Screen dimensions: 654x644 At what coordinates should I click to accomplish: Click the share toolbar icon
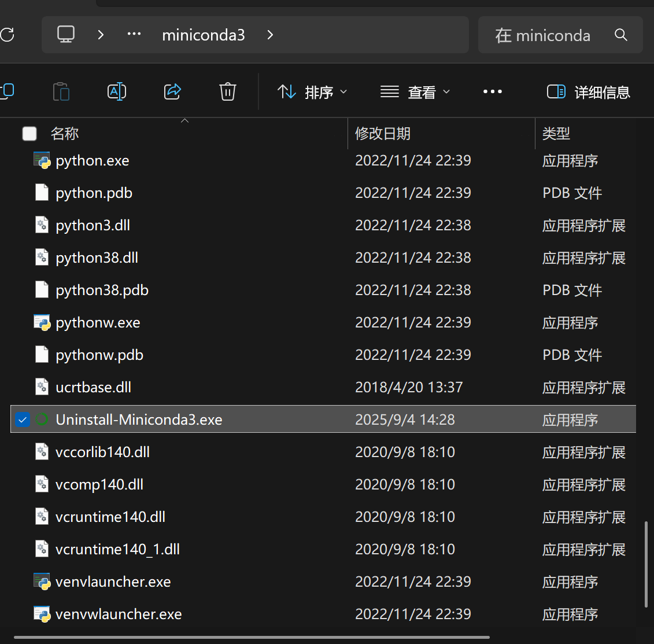tap(172, 91)
